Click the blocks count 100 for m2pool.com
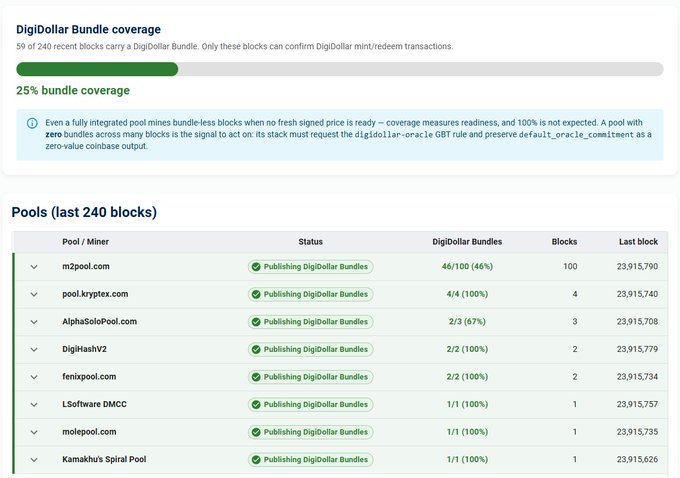Image resolution: width=680 pixels, height=478 pixels. point(570,266)
